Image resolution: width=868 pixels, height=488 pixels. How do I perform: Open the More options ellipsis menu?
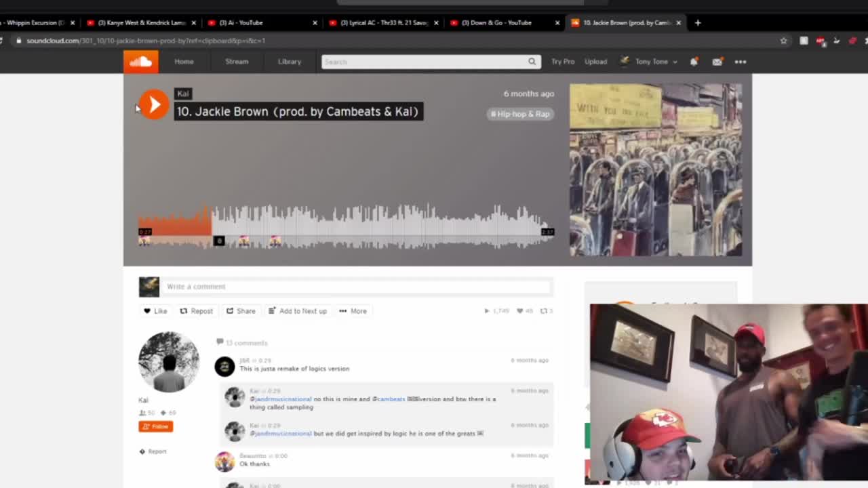point(353,310)
